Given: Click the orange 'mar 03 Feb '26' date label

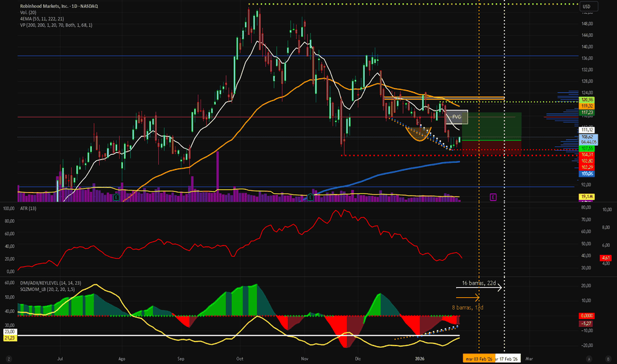Looking at the screenshot, I should point(479,358).
